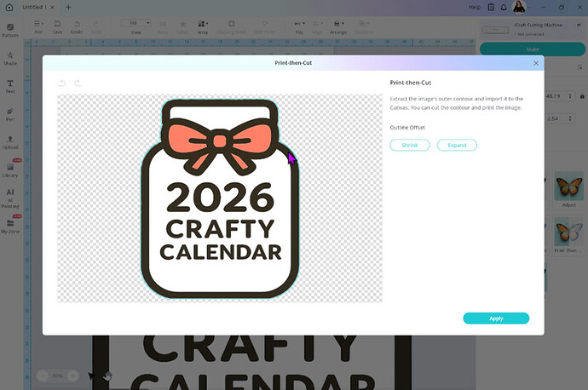Open the Library panel
588x390 pixels.
(10, 170)
